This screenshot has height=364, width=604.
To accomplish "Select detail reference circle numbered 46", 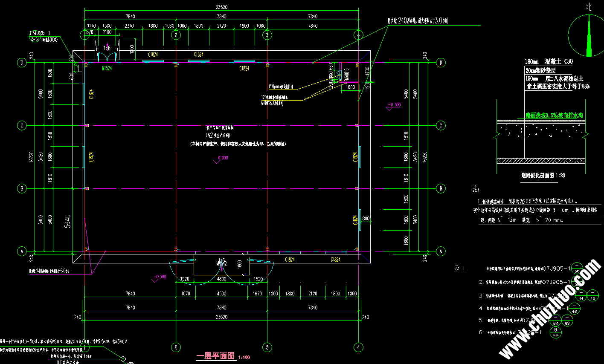I will pyautogui.click(x=574, y=309).
